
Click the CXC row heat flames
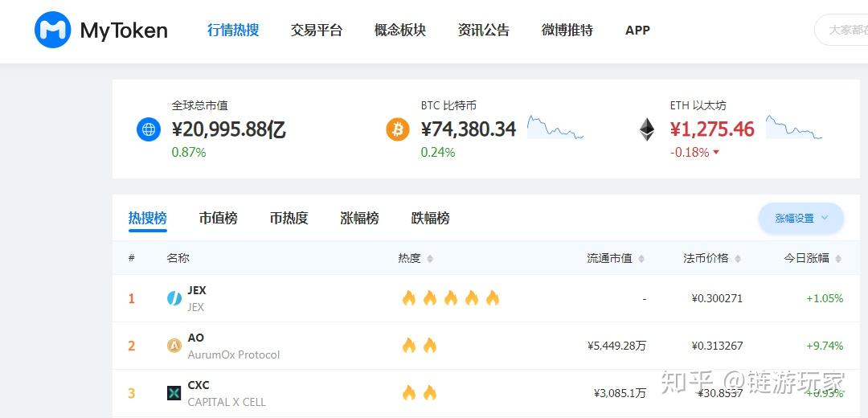pyautogui.click(x=419, y=394)
